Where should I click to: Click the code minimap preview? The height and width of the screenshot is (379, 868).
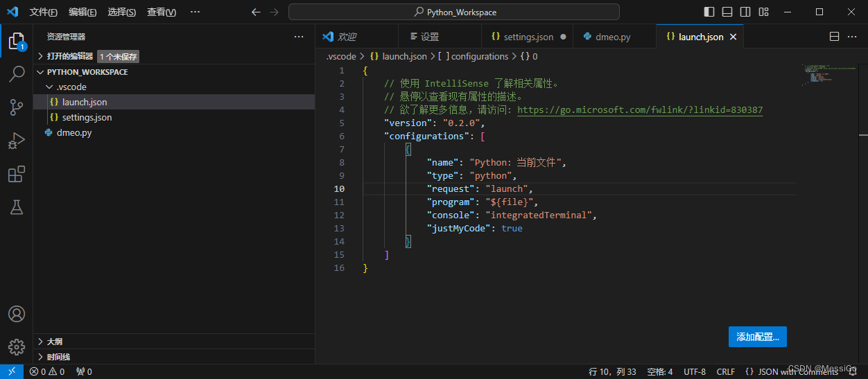click(x=829, y=74)
